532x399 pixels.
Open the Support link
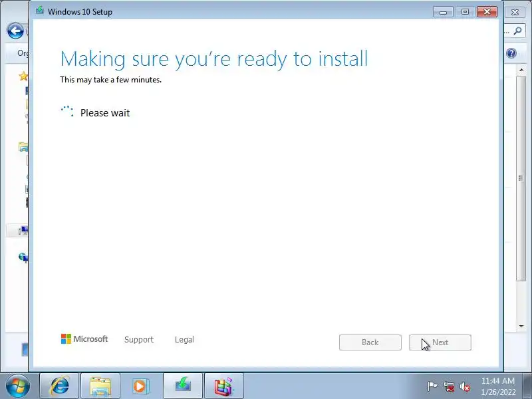[x=139, y=339]
